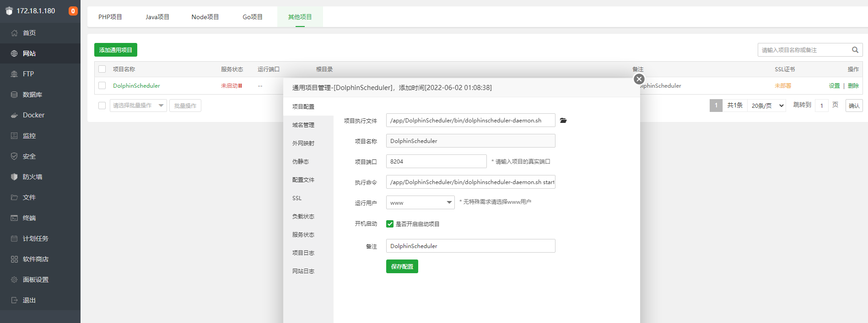Click the jump-to page number field

pos(822,106)
